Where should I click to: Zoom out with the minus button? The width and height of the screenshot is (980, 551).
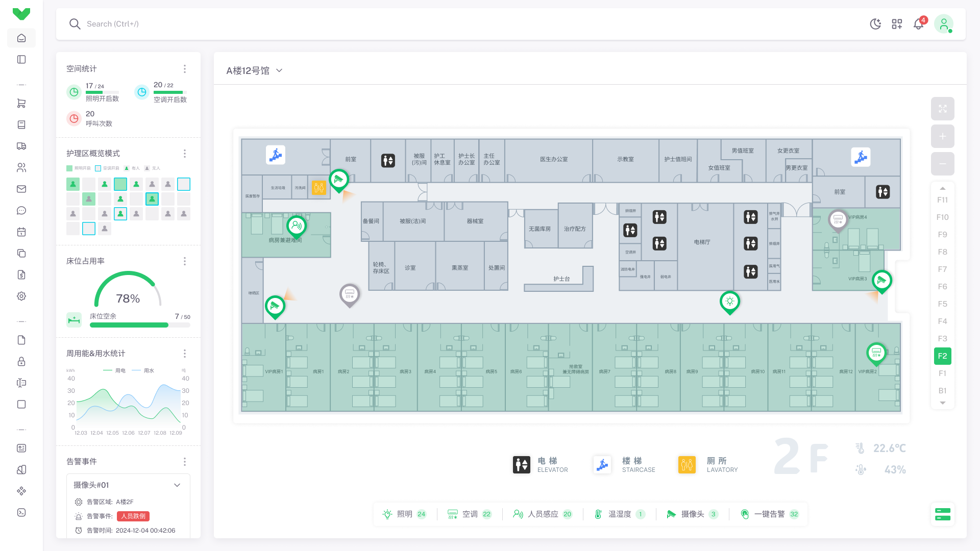[942, 164]
